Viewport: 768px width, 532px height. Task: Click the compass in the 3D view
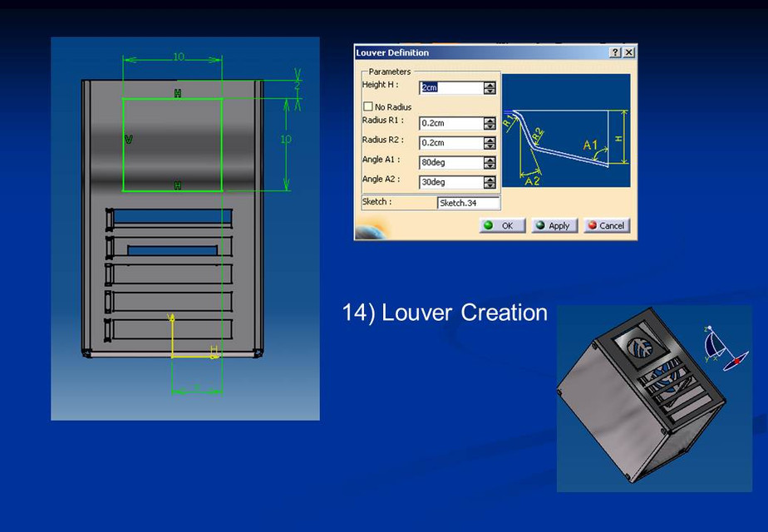click(726, 347)
